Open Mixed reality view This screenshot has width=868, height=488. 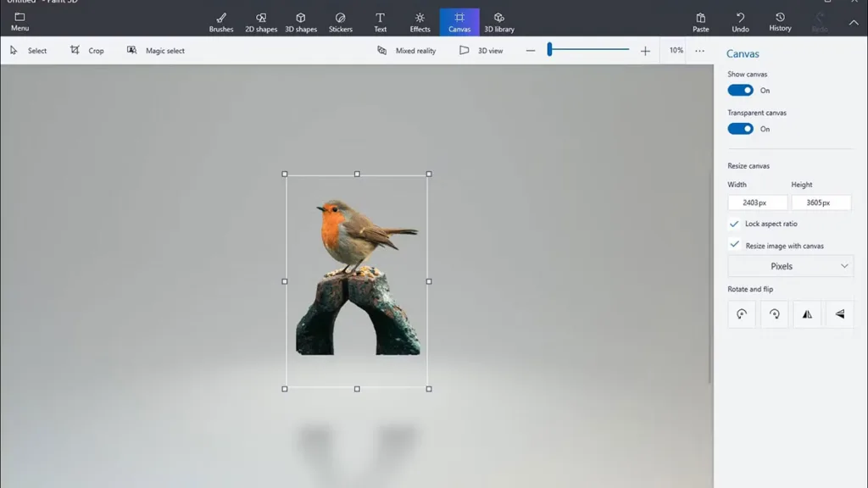coord(406,50)
